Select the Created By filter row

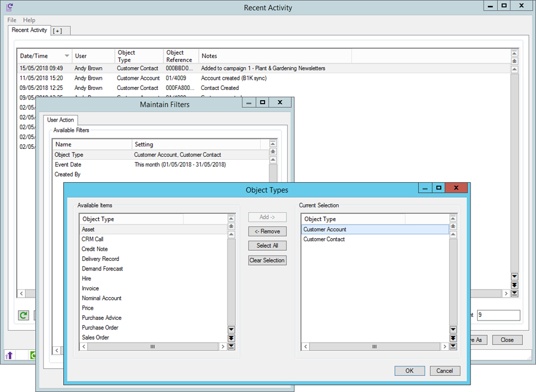pyautogui.click(x=161, y=175)
